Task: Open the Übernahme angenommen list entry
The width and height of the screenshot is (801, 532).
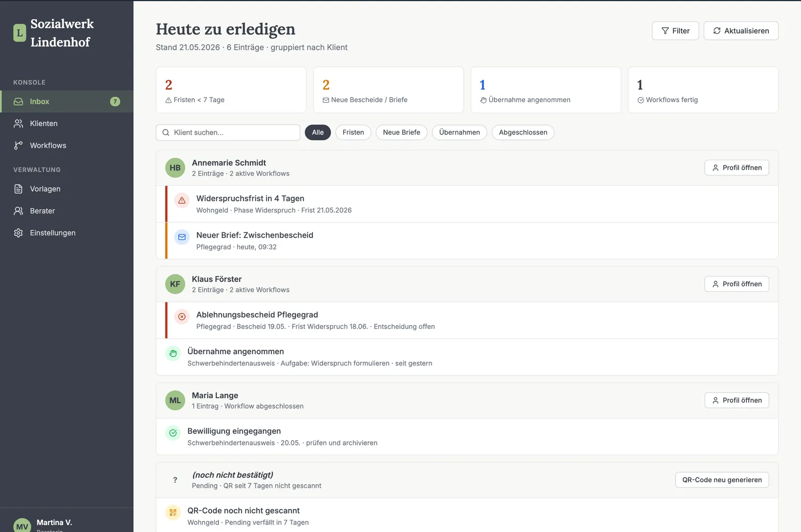Action: tap(467, 357)
